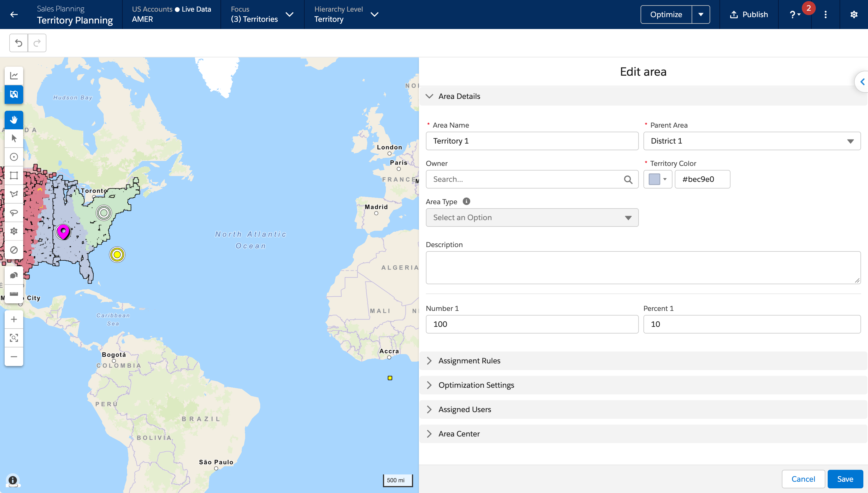Choose the lasso selection tool

click(14, 213)
